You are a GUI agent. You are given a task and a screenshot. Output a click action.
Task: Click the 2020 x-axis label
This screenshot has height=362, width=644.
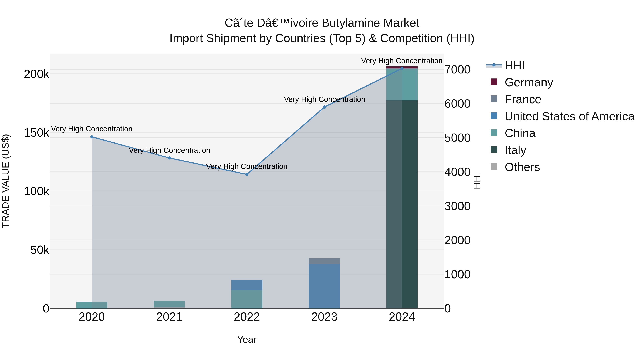point(92,317)
